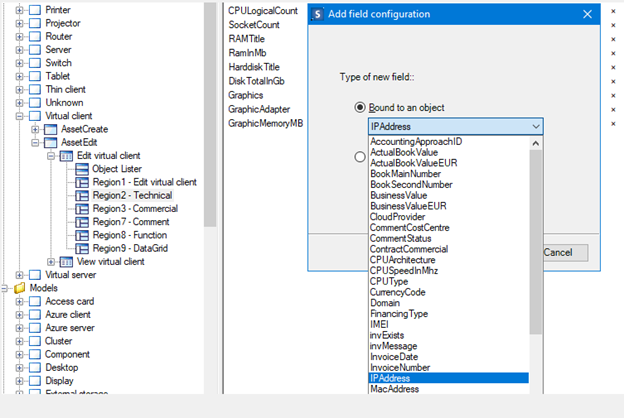Click the dropdown list scrollbar thumb
The width and height of the screenshot is (624, 418).
click(x=536, y=242)
